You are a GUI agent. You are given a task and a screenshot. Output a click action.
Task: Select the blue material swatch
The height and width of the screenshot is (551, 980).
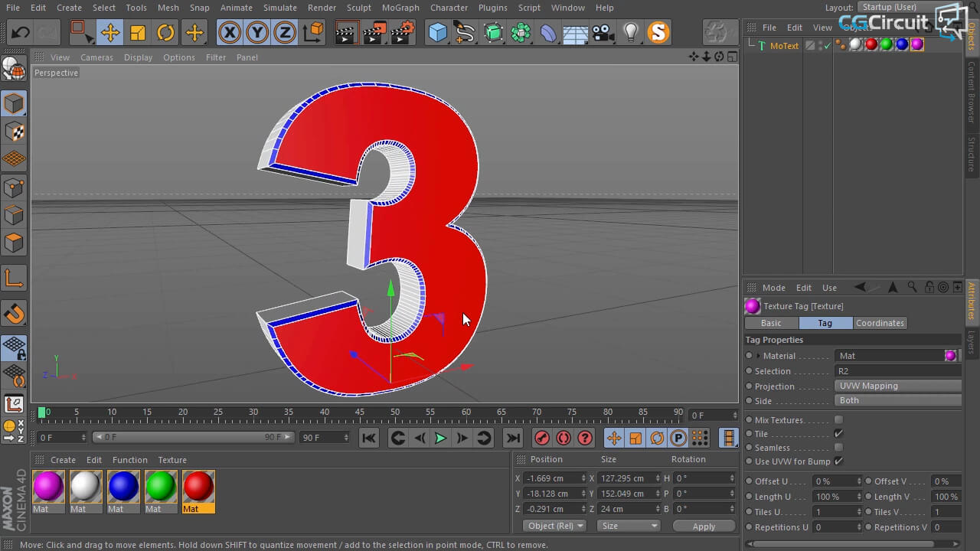click(x=123, y=487)
